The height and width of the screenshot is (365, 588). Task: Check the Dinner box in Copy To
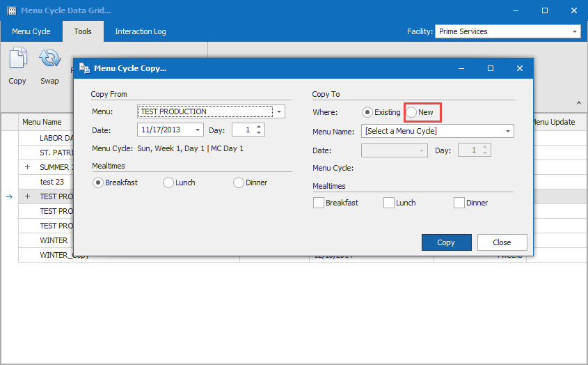[x=459, y=203]
